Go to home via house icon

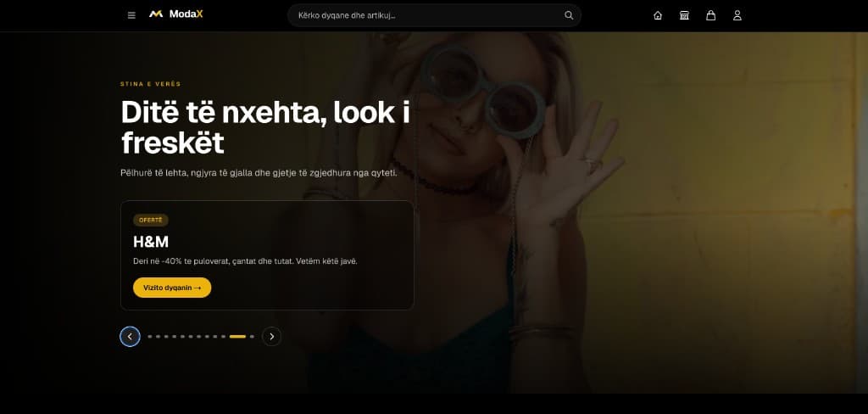tap(658, 15)
